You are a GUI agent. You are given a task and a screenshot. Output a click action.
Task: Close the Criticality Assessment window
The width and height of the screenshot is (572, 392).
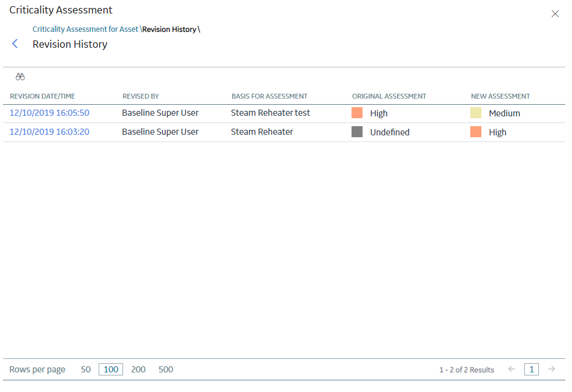pos(555,14)
